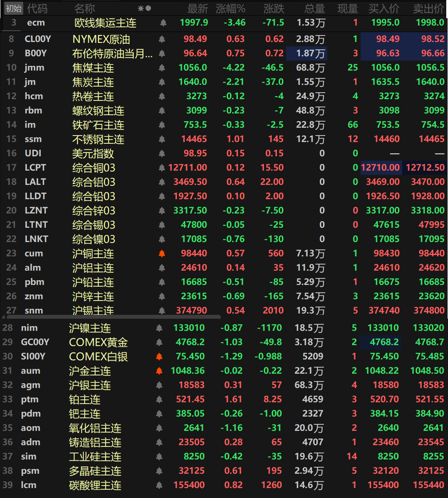448x498 pixels.
Task: Click the bell icon beside COMEX黄金
Action: [159, 343]
